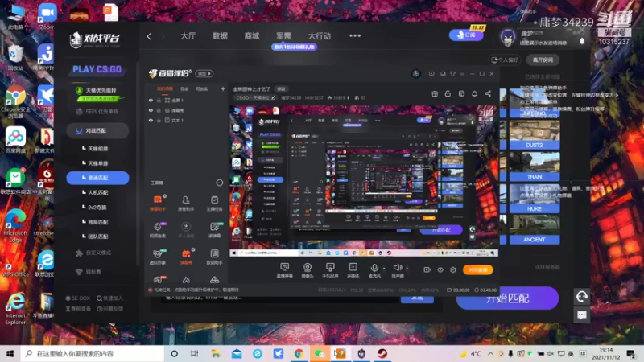The height and width of the screenshot is (362, 644).
Task: Open the toolbox more options circle
Action: (x=219, y=183)
